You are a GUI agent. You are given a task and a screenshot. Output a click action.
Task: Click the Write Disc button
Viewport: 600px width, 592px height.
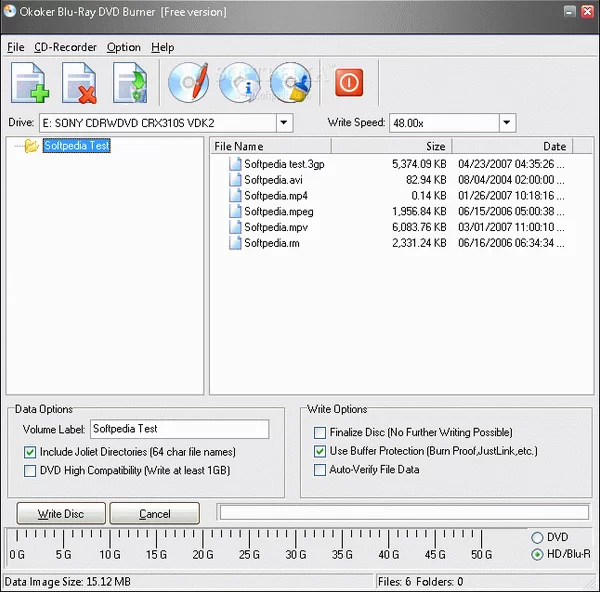(x=61, y=514)
